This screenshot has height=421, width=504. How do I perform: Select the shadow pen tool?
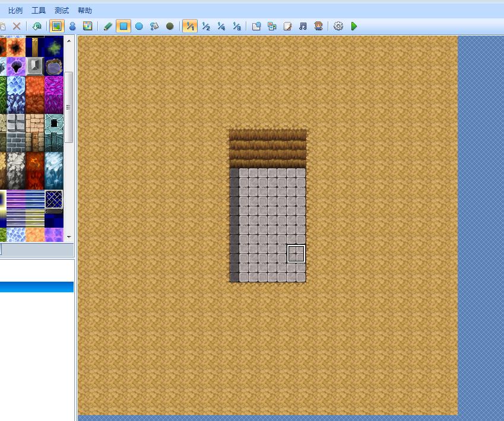point(170,26)
